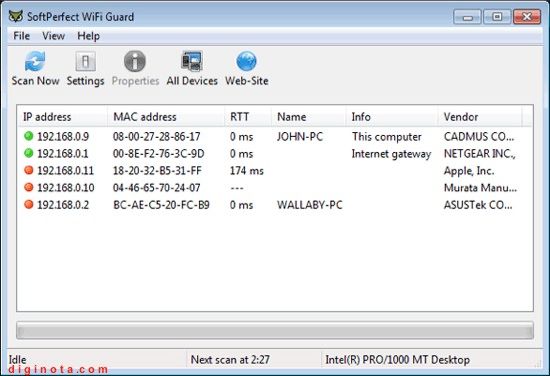Click Intel(R) PRO/1000 MT Desktop status
This screenshot has width=550, height=376.
tap(397, 360)
